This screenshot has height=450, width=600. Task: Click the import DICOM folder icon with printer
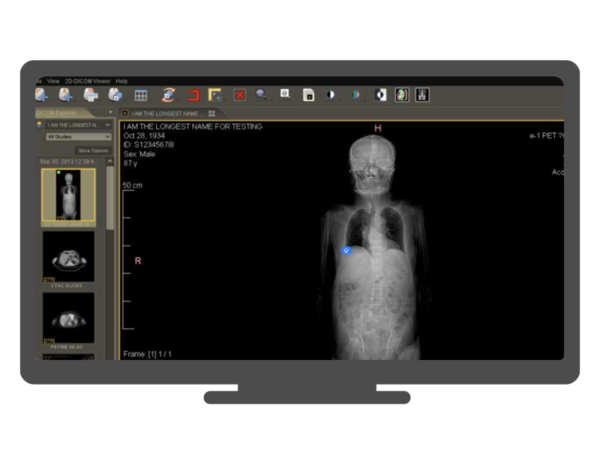(x=91, y=95)
